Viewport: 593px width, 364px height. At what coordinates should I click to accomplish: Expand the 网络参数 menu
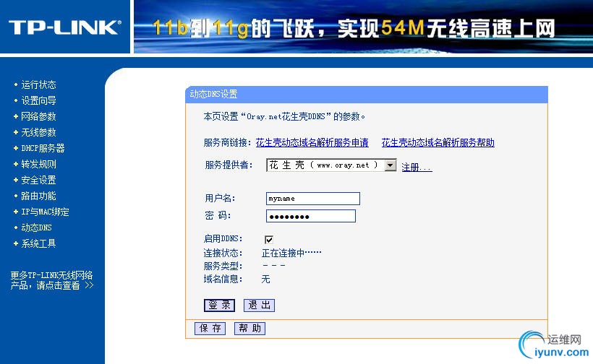click(38, 116)
